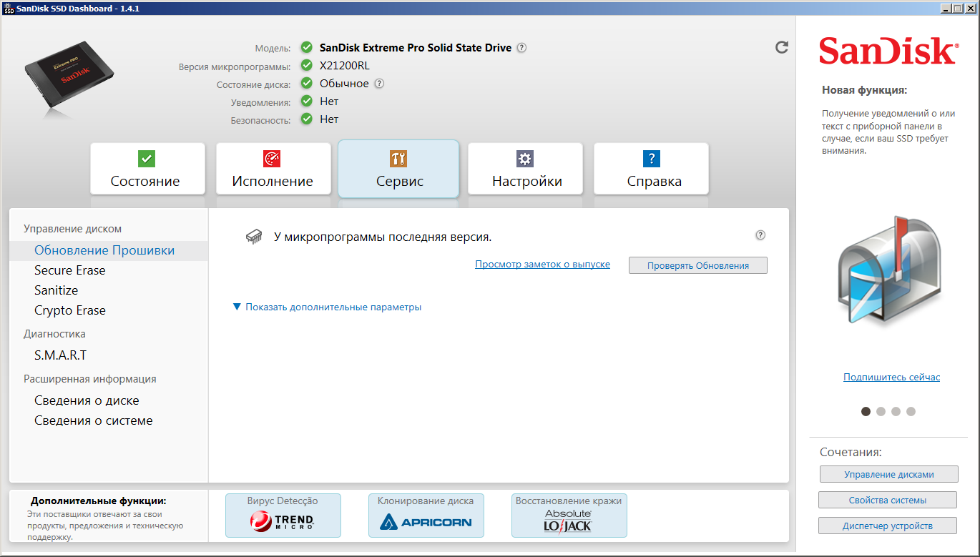The image size is (980, 557).
Task: Open Absolute LoJack theft recovery tile
Action: coord(569,516)
